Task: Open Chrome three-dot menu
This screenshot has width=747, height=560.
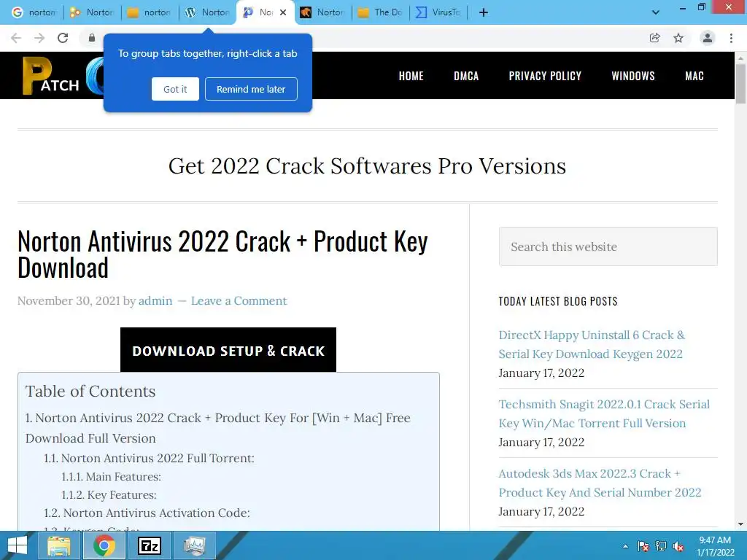Action: pos(731,38)
